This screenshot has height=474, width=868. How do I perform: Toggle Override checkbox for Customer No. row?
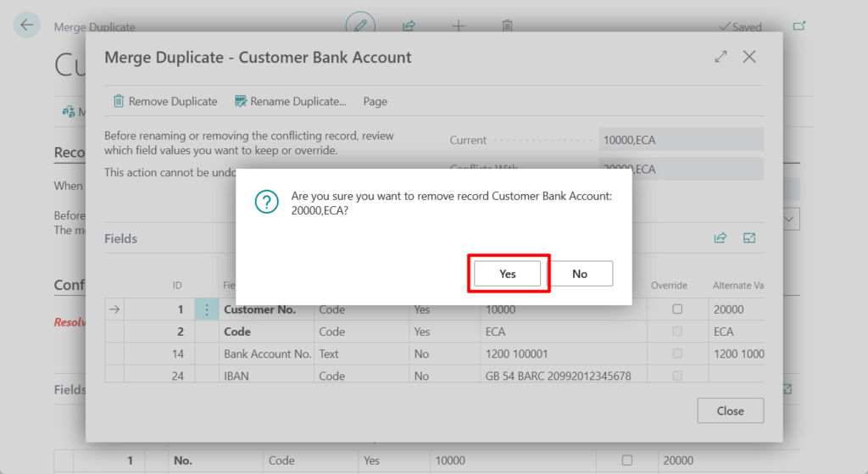[x=677, y=309]
